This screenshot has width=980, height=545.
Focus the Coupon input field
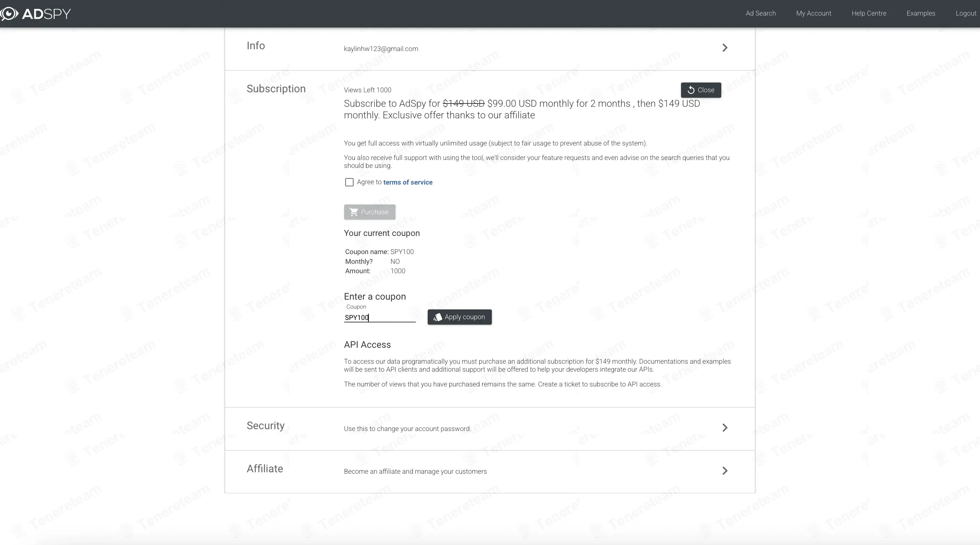[x=380, y=317]
